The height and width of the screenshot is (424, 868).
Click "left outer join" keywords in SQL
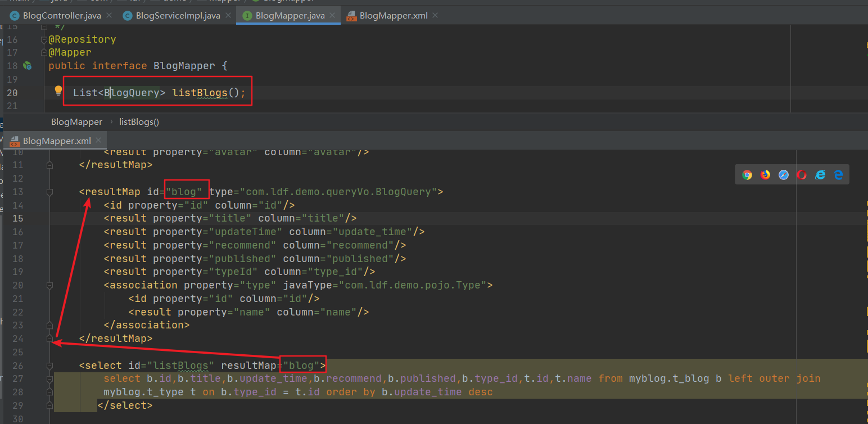tap(774, 378)
